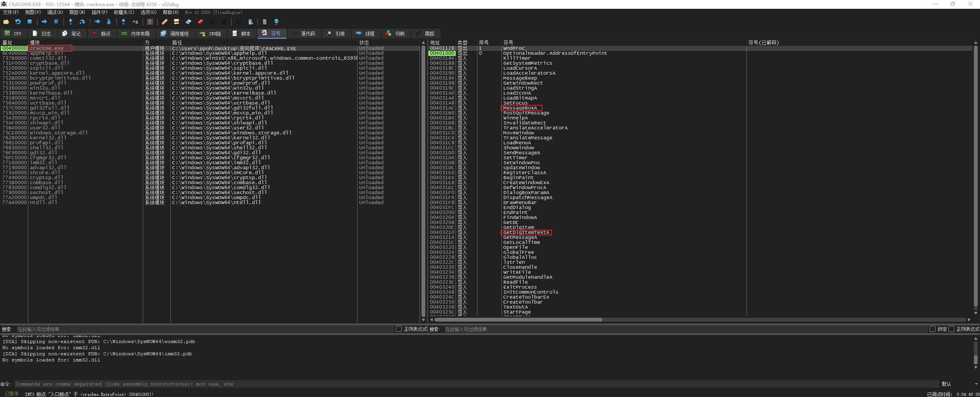
Task: Toggle the 锁定 lock checkbox
Action: click(x=933, y=329)
